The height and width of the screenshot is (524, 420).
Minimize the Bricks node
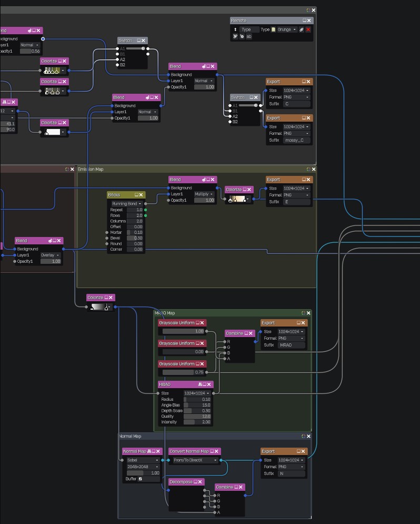pyautogui.click(x=136, y=194)
